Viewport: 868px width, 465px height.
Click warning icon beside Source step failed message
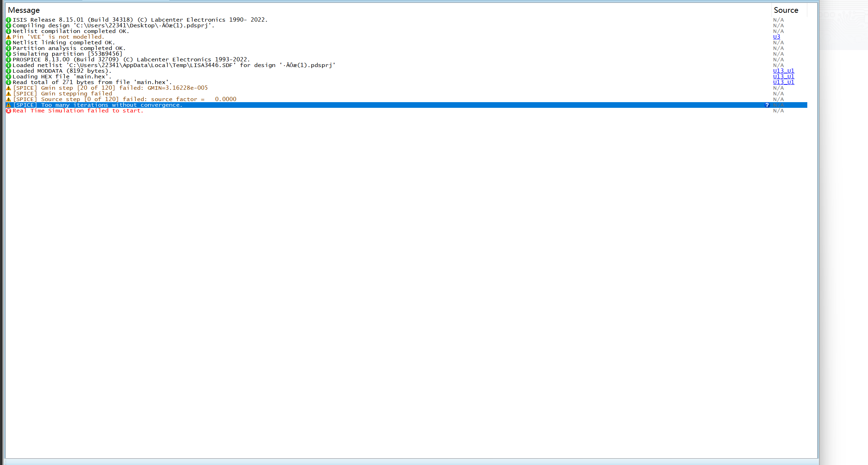click(9, 99)
